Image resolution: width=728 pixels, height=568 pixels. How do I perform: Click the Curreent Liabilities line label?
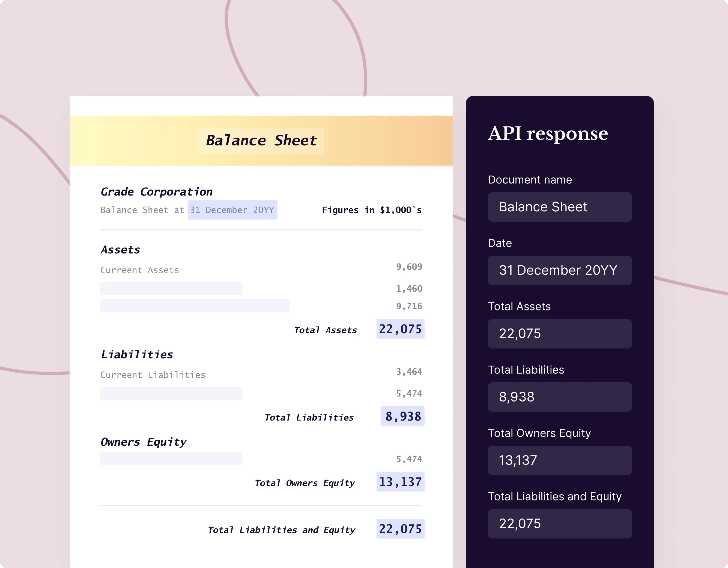[x=153, y=375]
